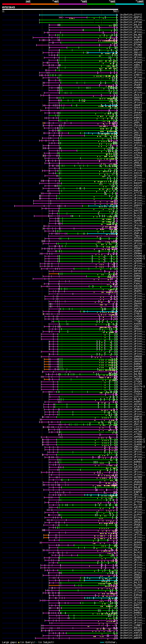
Task: Select hit label UniRef100_Q54UU9
Action: [131, 82]
